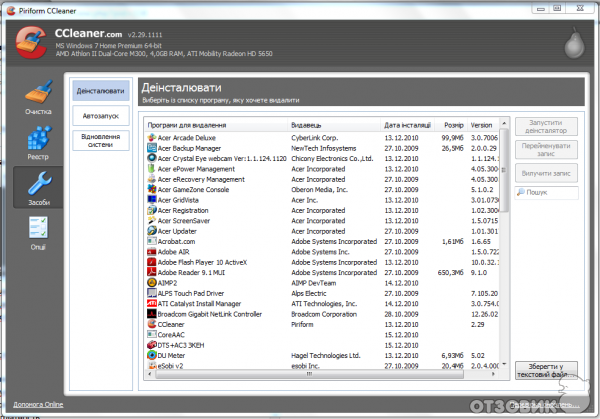Open the Допомога Online link
The image size is (600, 419).
click(38, 404)
